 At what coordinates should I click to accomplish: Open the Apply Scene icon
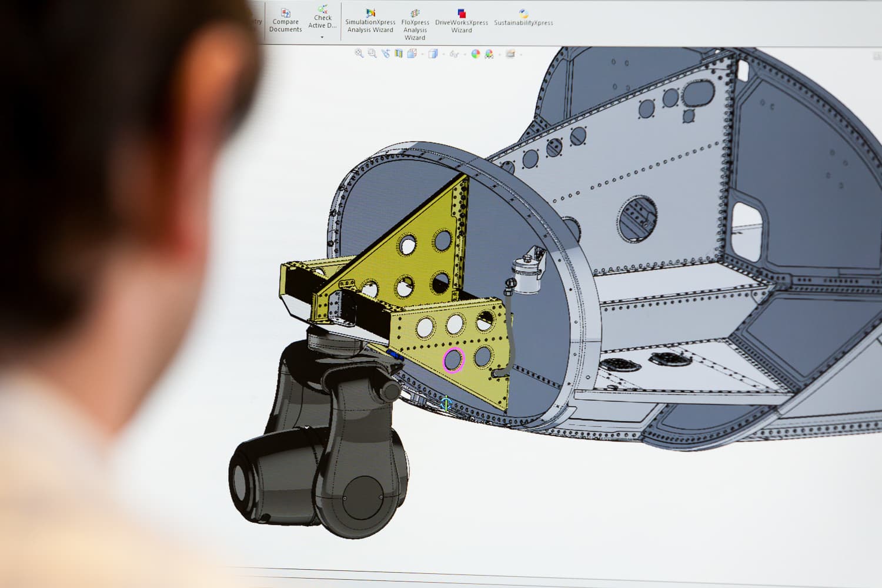point(489,54)
